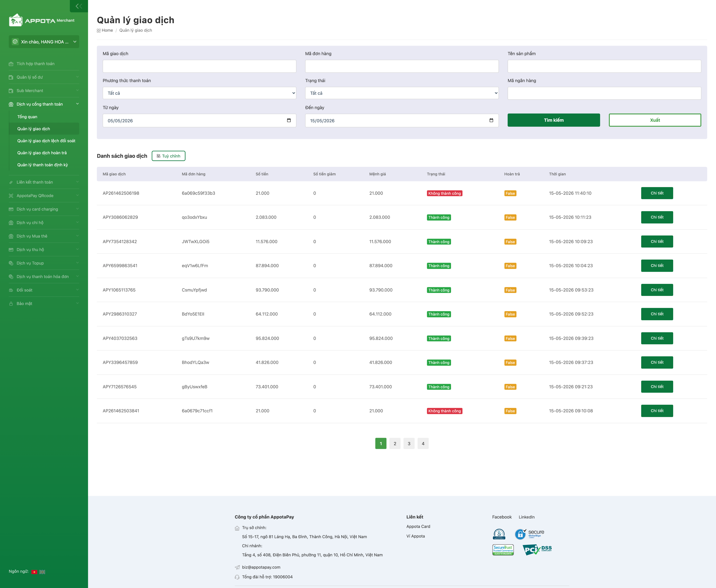Open Chi tiết for transaction AP261462506198
This screenshot has width=716, height=588.
tap(657, 193)
